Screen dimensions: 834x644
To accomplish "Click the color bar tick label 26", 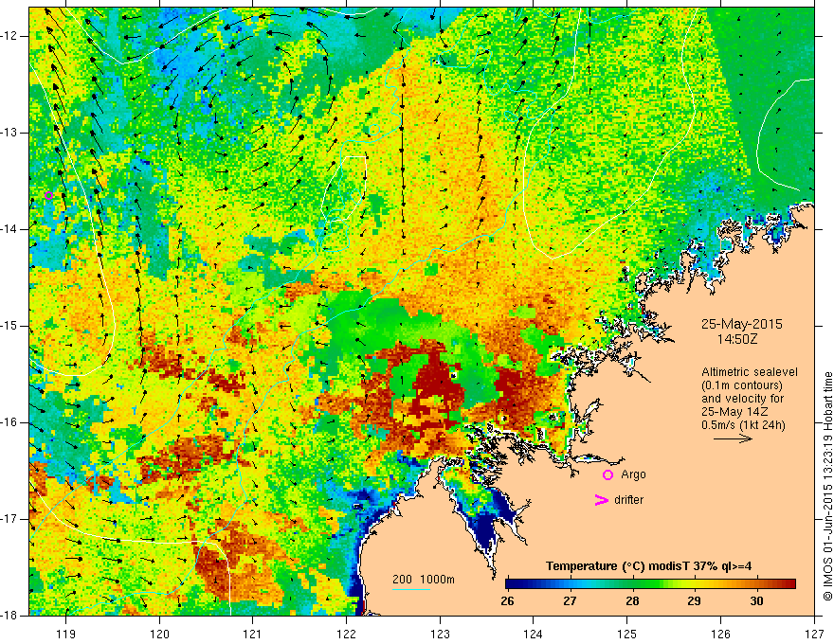I will pos(507,601).
